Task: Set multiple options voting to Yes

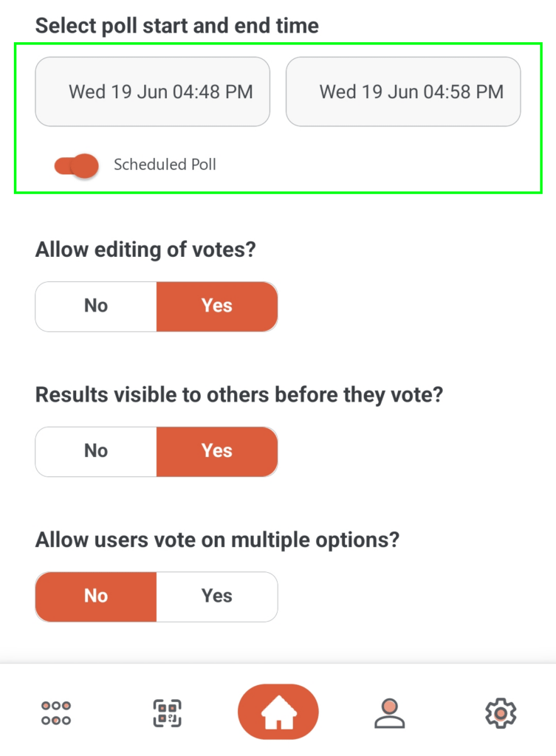Action: click(x=217, y=596)
